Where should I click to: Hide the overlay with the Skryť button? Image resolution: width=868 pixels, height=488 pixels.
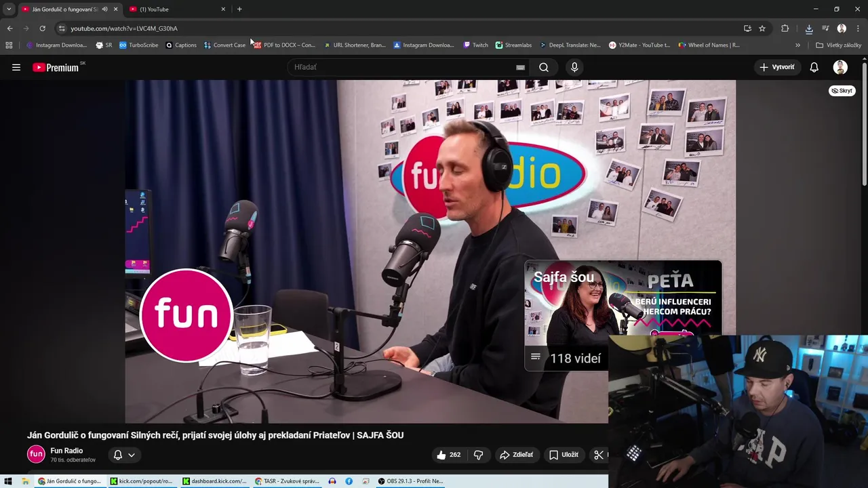[x=842, y=91]
